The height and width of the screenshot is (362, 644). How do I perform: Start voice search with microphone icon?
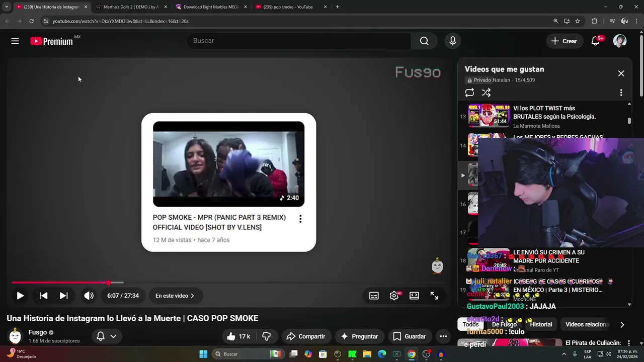453,41
